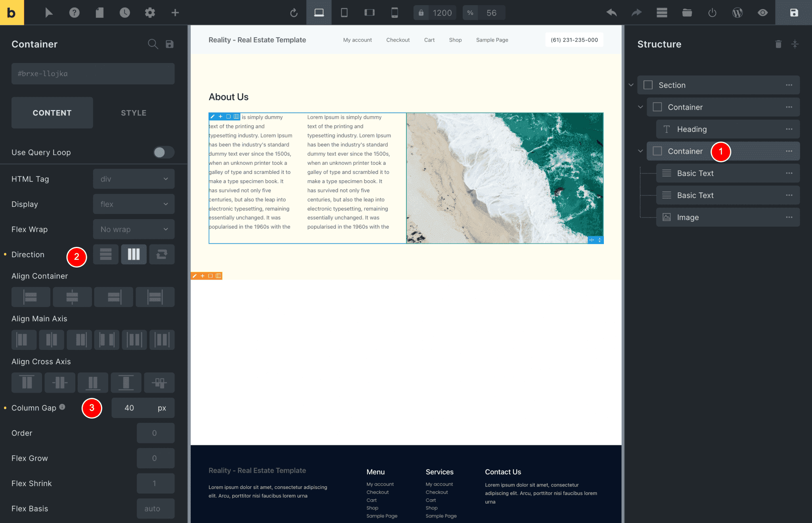Screen dimensions: 812x523
Task: Switch to the STYLE tab
Action: pyautogui.click(x=134, y=113)
